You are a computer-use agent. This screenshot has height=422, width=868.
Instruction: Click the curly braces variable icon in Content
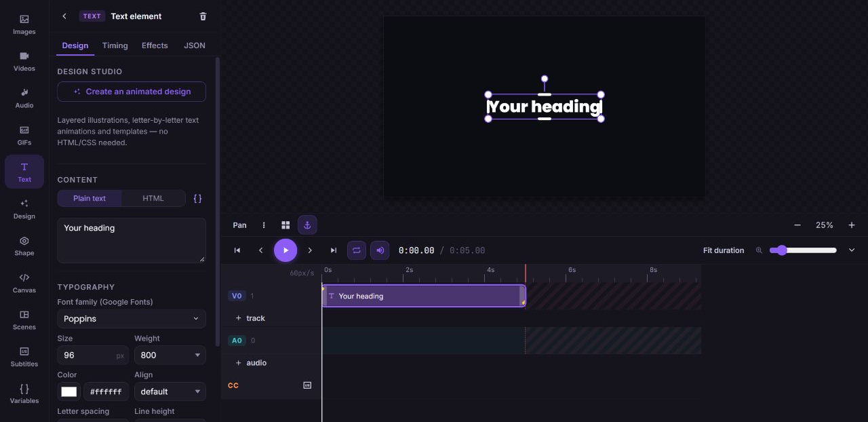click(197, 198)
